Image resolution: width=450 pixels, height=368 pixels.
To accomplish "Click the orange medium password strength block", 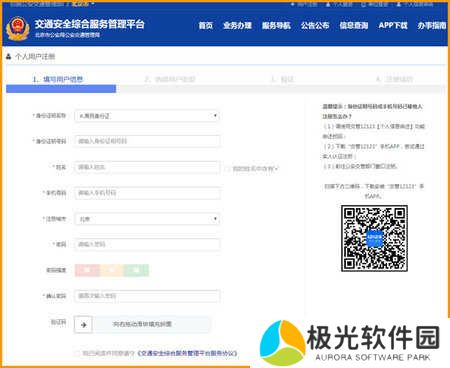I will tap(112, 270).
